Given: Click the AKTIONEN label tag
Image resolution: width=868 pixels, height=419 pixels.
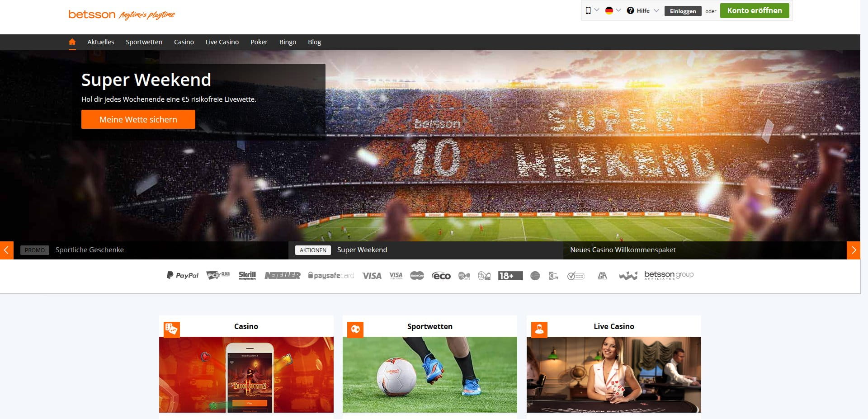Looking at the screenshot, I should [313, 250].
